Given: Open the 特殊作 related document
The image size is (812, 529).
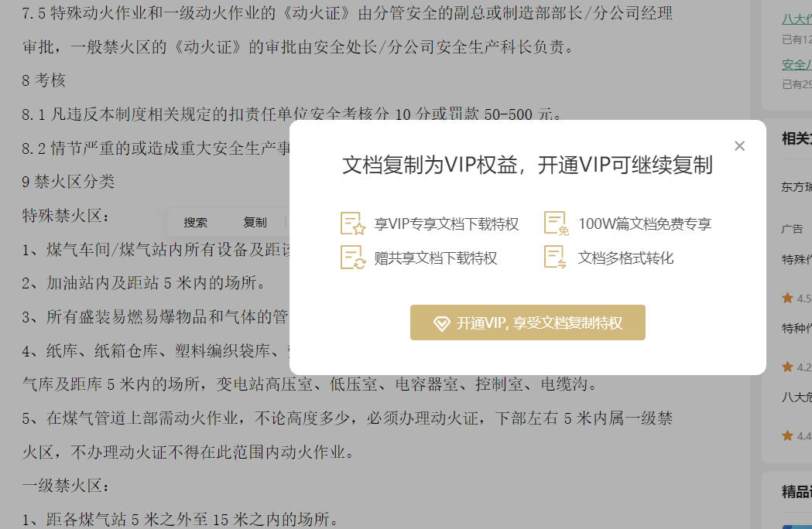Looking at the screenshot, I should point(797,259).
